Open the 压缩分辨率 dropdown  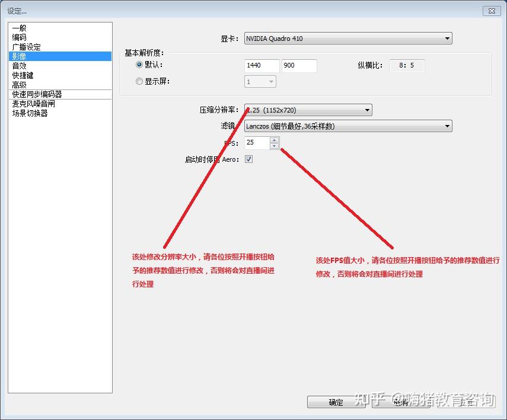pos(308,110)
